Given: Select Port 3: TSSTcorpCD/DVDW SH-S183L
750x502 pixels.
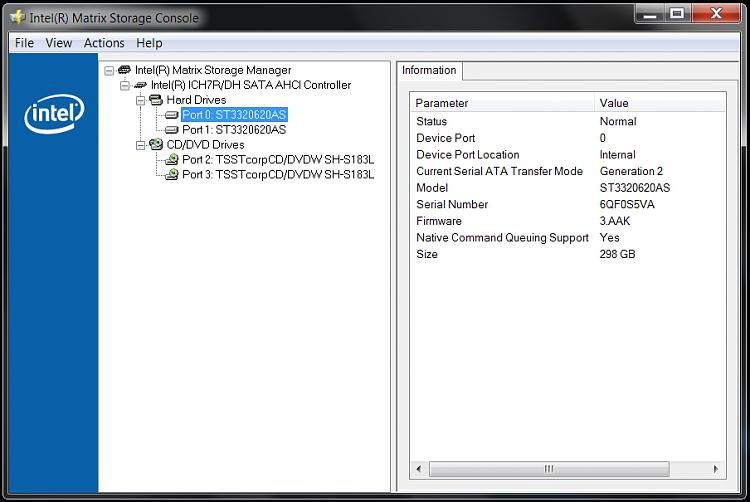Looking at the screenshot, I should tap(278, 174).
